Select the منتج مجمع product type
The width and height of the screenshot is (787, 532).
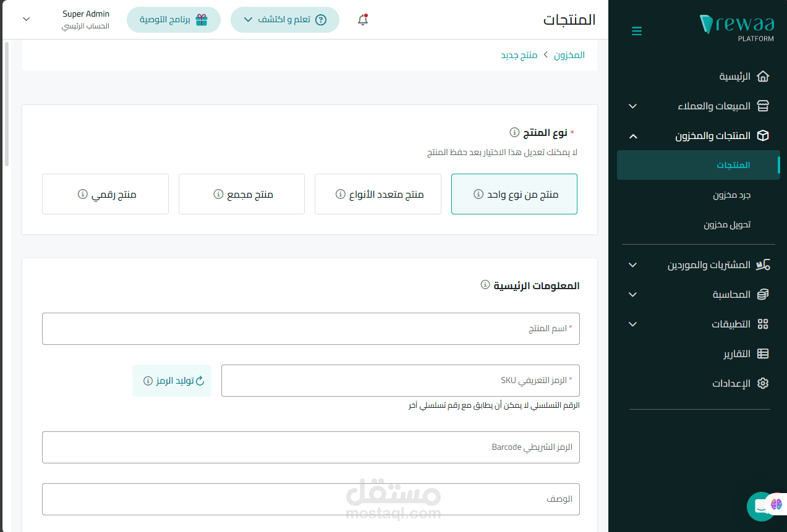tap(241, 193)
